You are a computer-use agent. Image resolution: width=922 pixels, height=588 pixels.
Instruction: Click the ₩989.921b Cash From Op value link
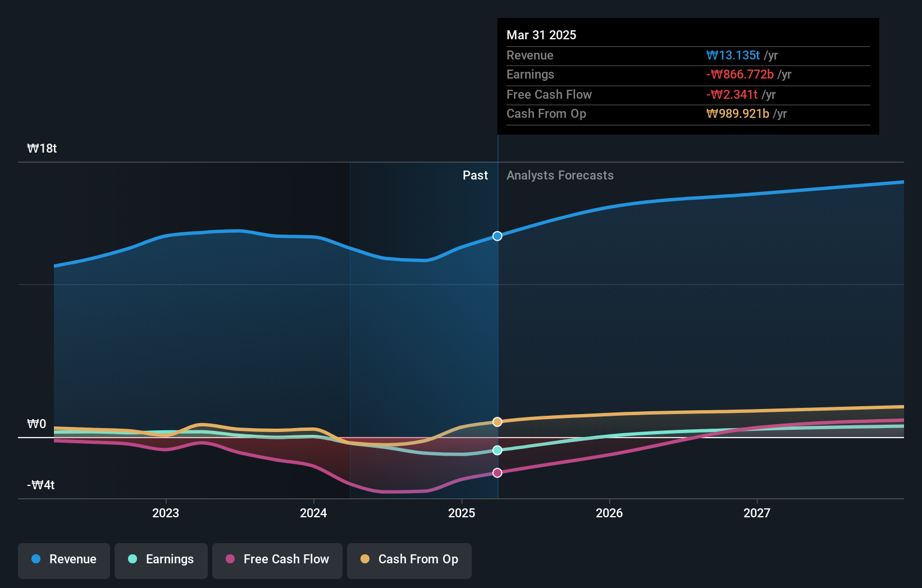[x=738, y=114]
